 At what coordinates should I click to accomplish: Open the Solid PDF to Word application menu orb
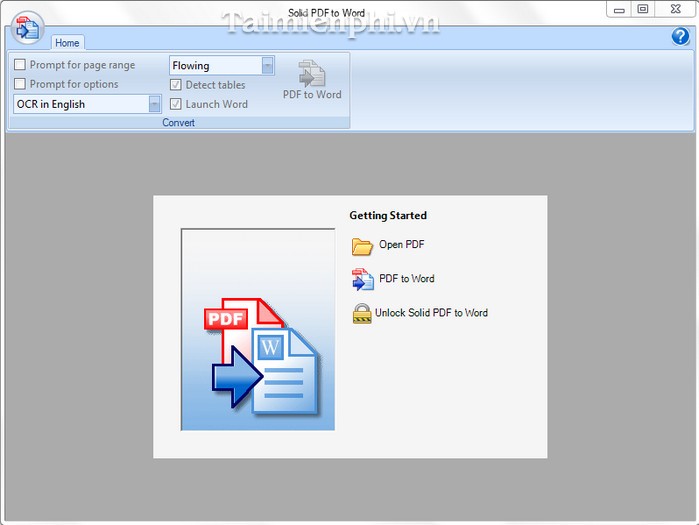tap(28, 28)
